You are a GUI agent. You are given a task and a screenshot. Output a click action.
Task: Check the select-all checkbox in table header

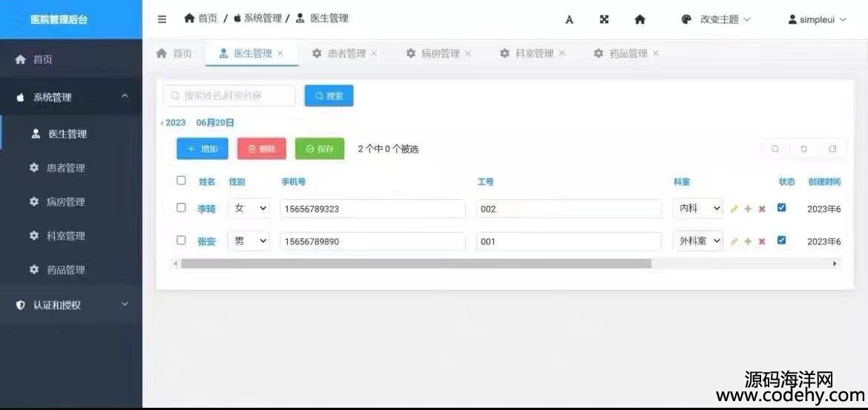(181, 180)
